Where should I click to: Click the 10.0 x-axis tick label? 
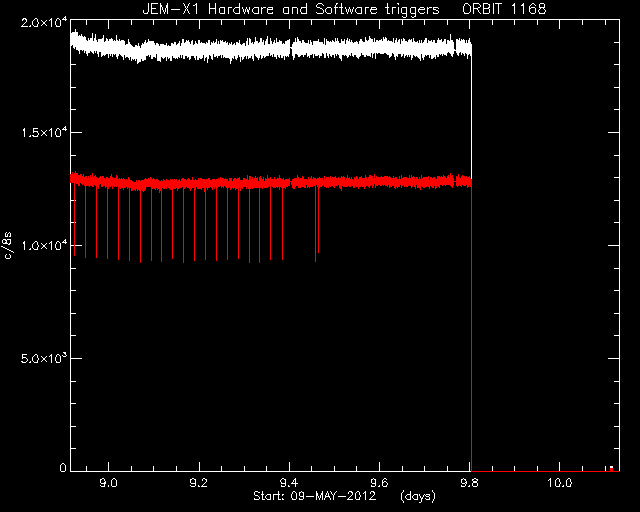coord(559,483)
